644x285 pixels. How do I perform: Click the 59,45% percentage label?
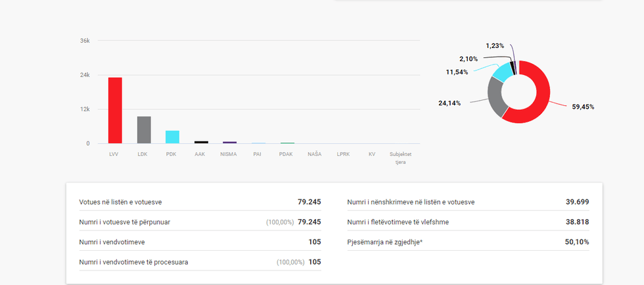(x=583, y=107)
